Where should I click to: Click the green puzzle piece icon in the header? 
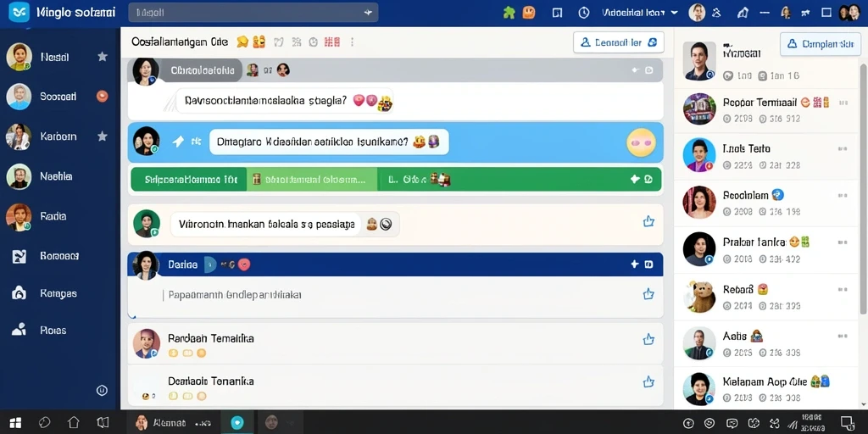click(x=509, y=12)
